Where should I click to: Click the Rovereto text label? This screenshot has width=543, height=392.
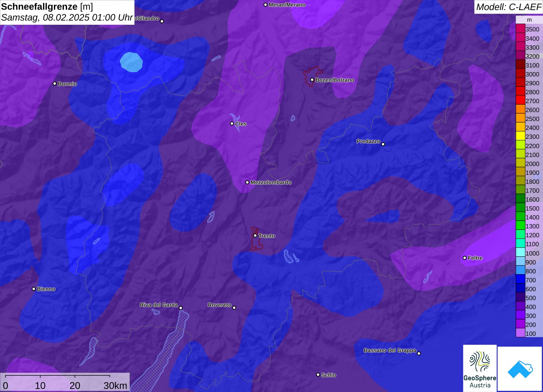tap(220, 305)
